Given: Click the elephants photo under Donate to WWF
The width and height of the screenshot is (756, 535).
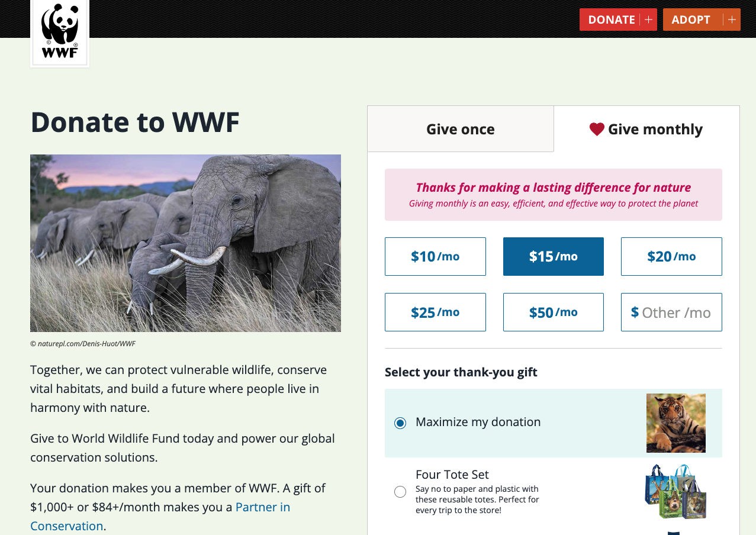Looking at the screenshot, I should pyautogui.click(x=185, y=243).
